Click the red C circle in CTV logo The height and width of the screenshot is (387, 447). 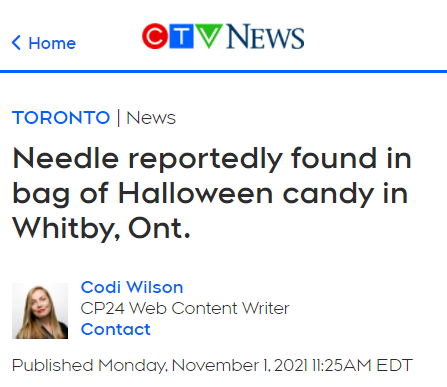[155, 36]
